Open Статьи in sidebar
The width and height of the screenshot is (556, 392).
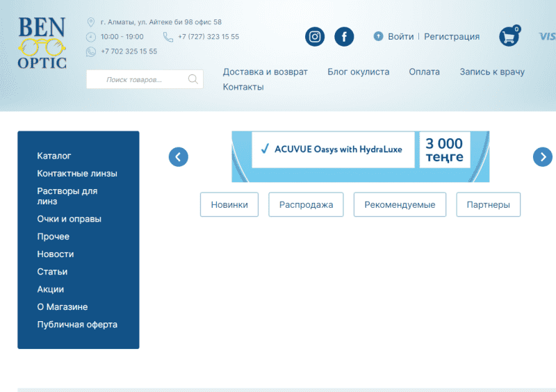(x=52, y=272)
